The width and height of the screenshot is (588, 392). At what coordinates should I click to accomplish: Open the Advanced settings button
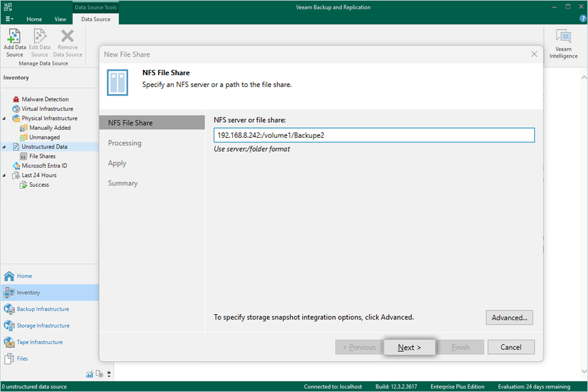[x=509, y=318]
